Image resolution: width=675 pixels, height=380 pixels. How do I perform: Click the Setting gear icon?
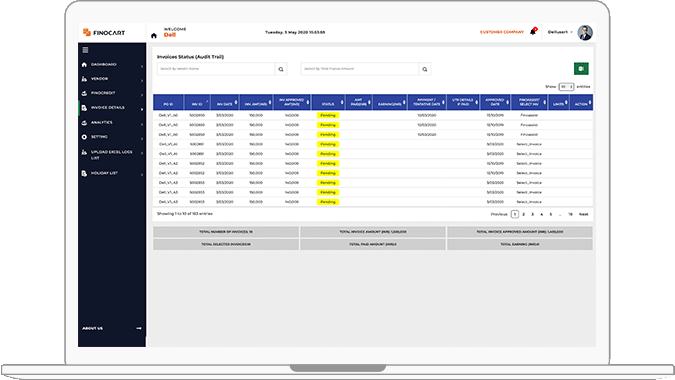[84, 137]
